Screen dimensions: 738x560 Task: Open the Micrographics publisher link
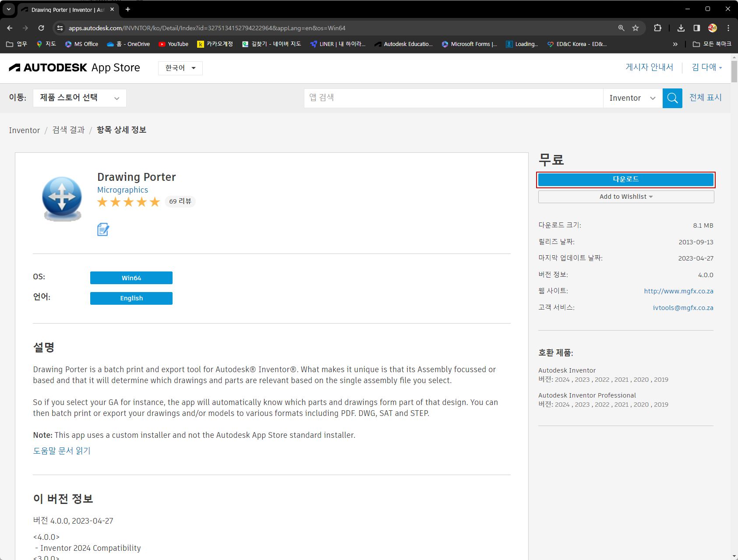123,190
